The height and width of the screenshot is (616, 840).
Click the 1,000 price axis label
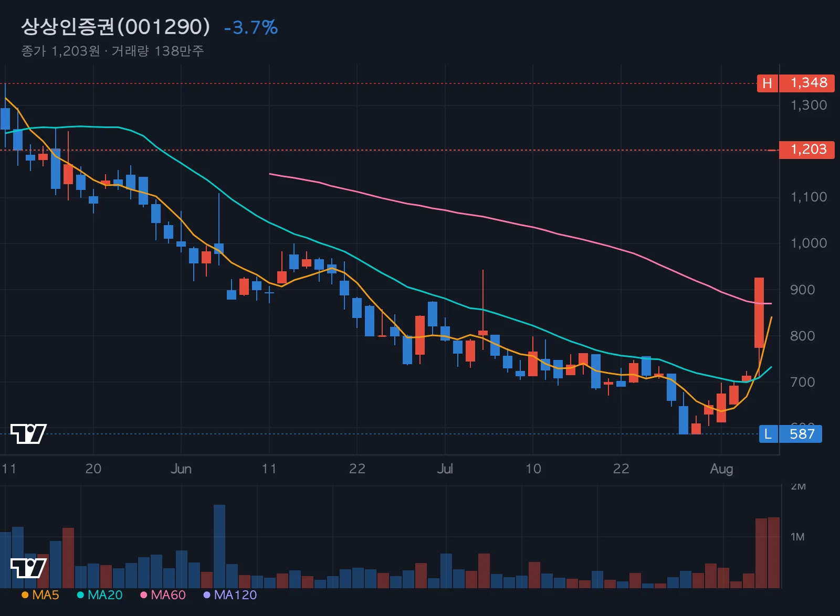pos(808,243)
